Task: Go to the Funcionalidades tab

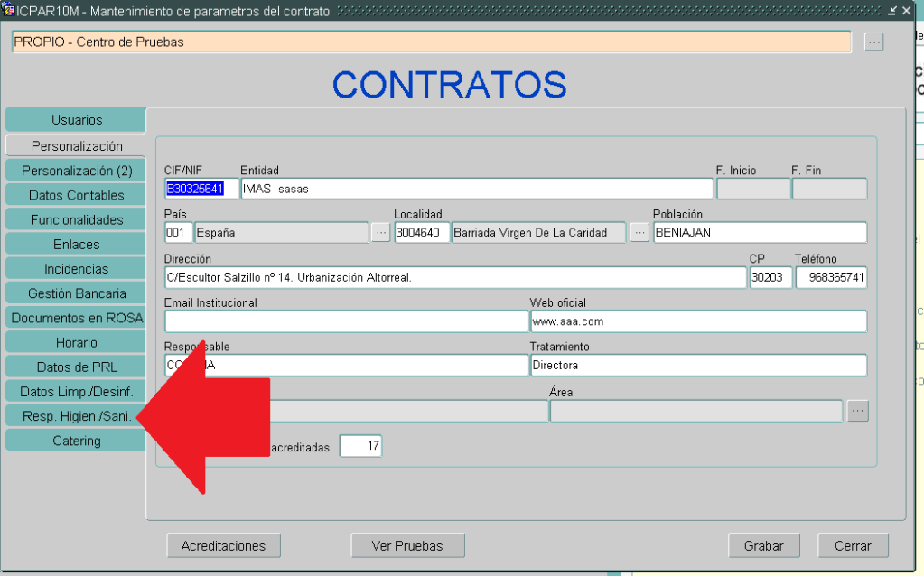Action: 76,219
